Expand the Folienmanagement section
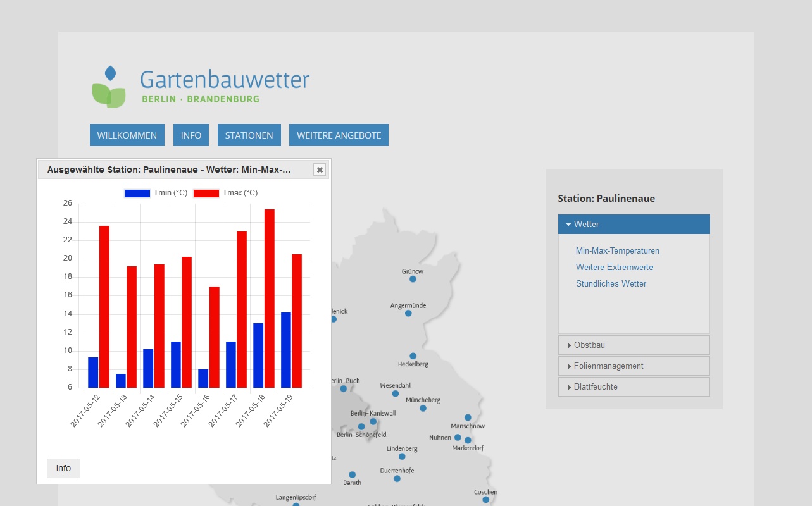Image resolution: width=812 pixels, height=506 pixels. tap(634, 366)
